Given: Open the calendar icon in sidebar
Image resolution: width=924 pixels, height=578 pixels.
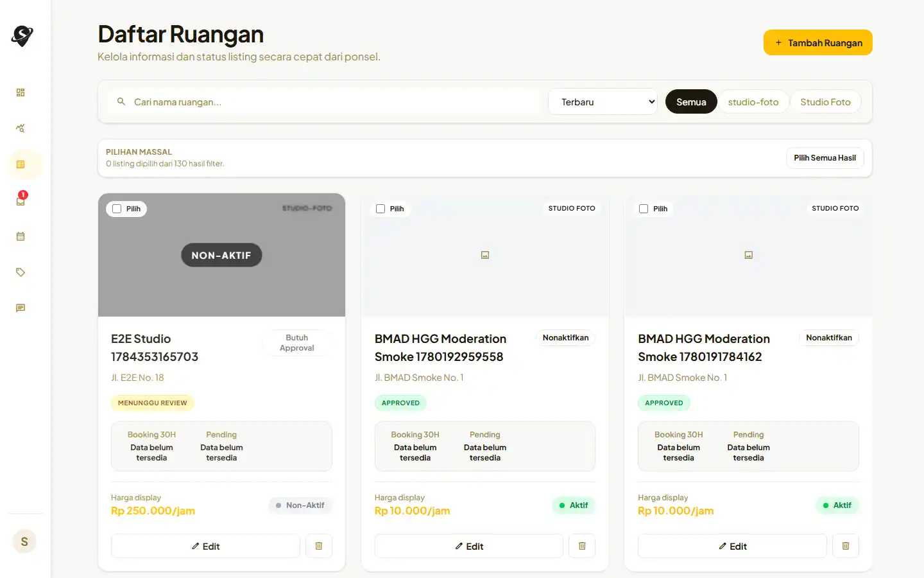Looking at the screenshot, I should [21, 236].
